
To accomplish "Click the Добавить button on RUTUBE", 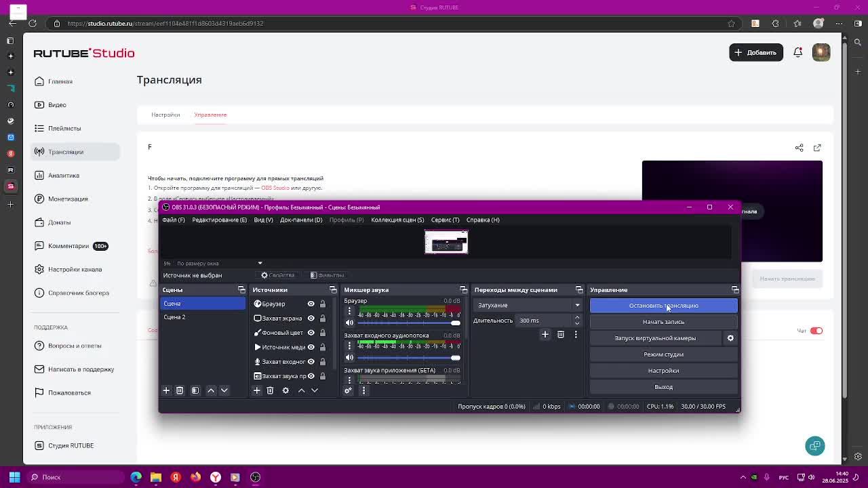I will pyautogui.click(x=756, y=52).
